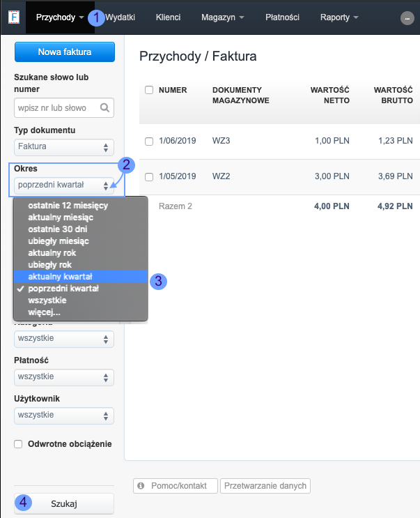Click the 1,00 PLN net value
Image resolution: width=420 pixels, height=518 pixels.
pos(332,141)
